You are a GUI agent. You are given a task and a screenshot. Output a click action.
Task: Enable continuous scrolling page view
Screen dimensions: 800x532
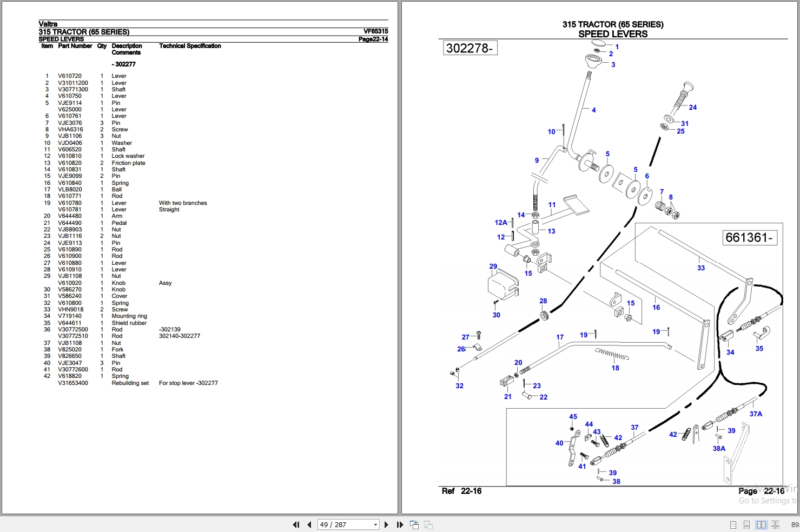[746, 524]
